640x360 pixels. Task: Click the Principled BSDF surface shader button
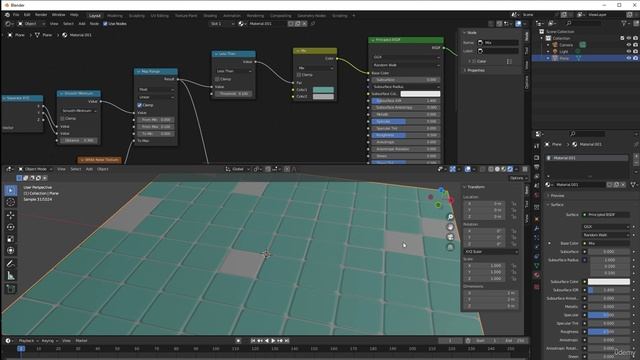click(x=606, y=214)
